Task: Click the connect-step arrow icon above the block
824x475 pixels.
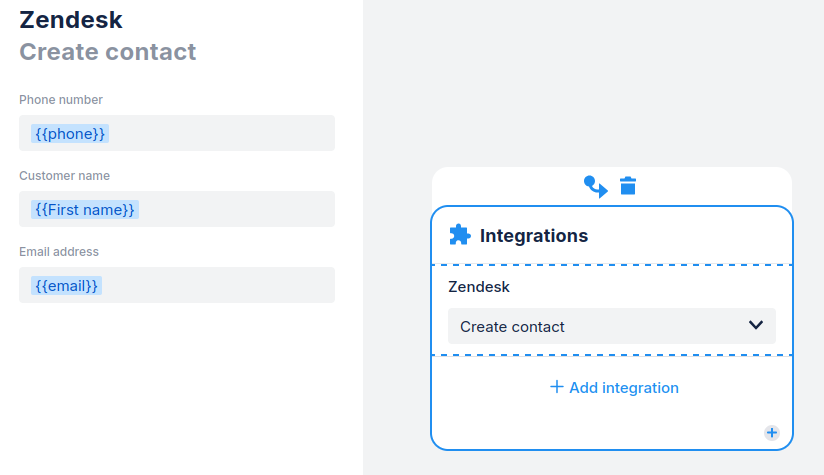Action: pyautogui.click(x=595, y=186)
